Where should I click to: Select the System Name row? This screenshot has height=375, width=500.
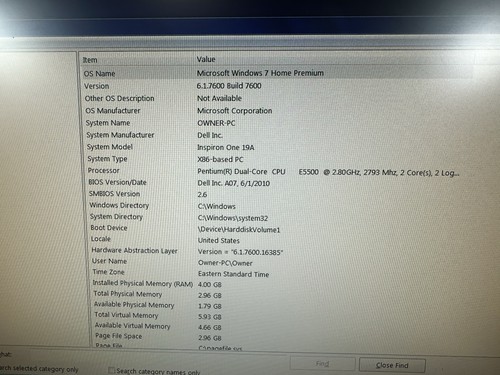tap(108, 123)
